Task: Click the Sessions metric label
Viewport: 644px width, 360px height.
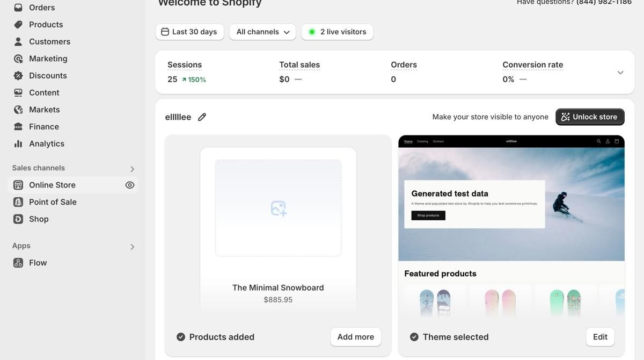Action: [x=185, y=65]
